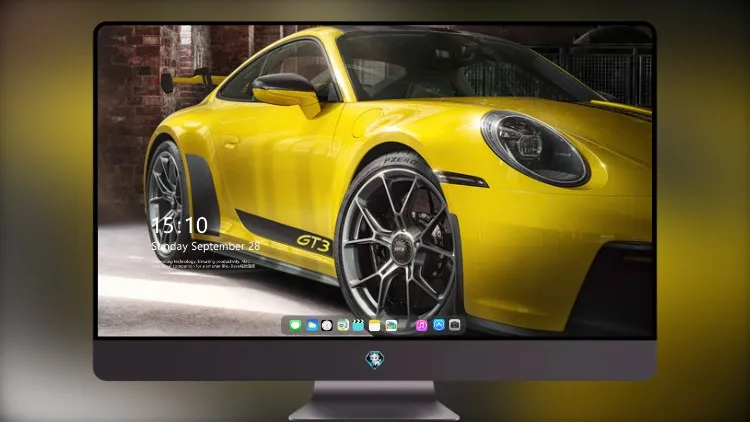
Task: Click the logo on the monitor chin
Action: (x=375, y=359)
